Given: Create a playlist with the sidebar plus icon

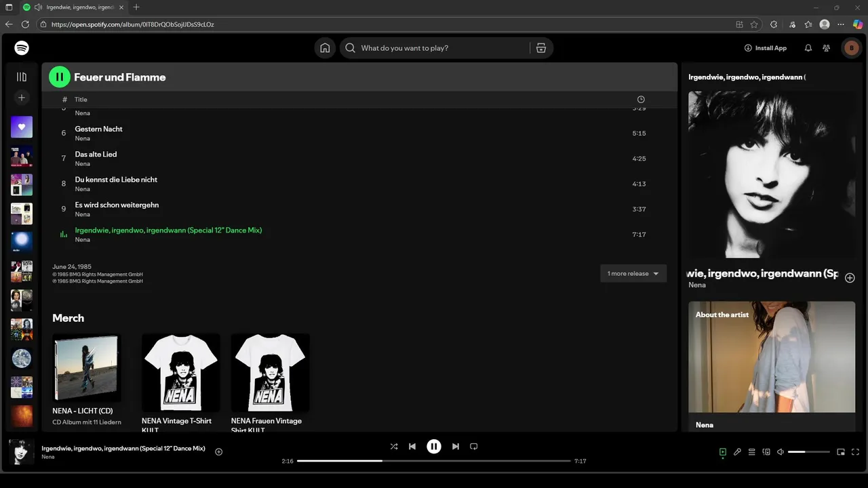Looking at the screenshot, I should 22,98.
